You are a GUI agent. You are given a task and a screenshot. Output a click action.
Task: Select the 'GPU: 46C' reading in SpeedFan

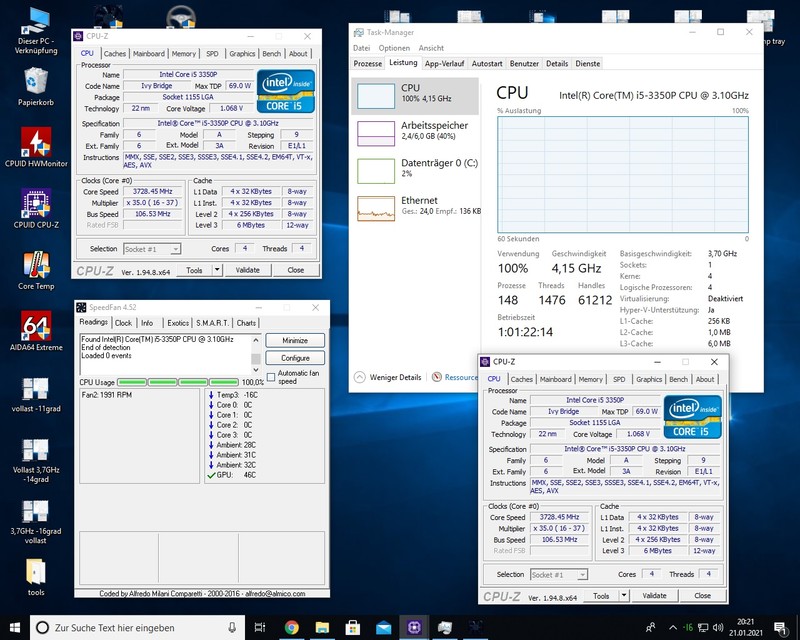233,475
